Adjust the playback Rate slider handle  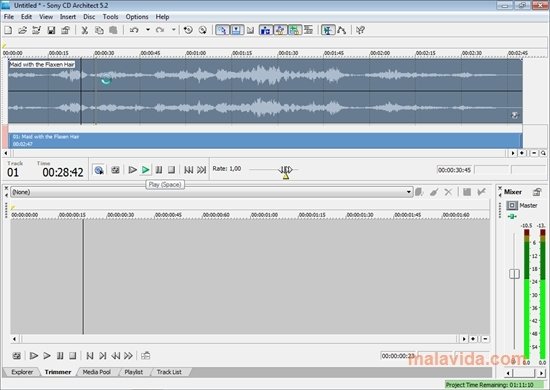(x=286, y=170)
